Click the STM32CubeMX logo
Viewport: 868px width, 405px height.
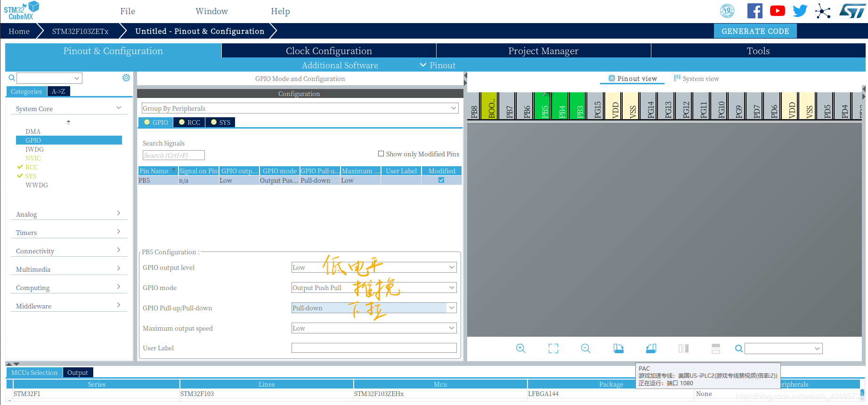pyautogui.click(x=22, y=11)
